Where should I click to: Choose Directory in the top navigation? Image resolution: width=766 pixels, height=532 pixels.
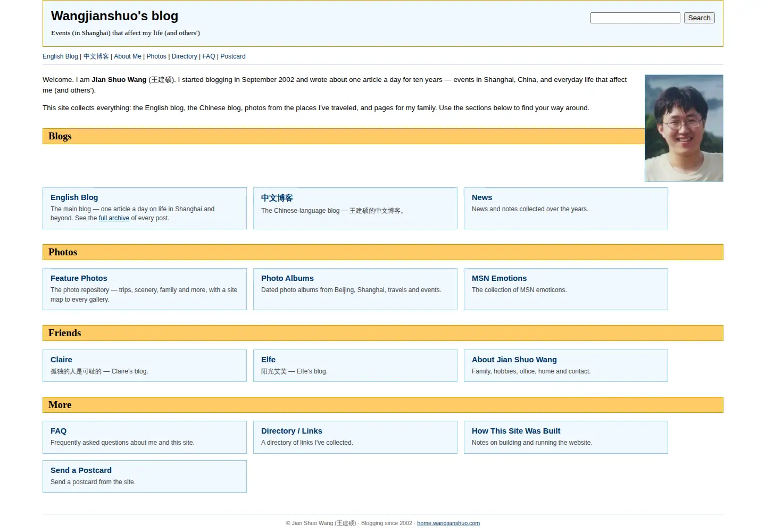click(185, 56)
